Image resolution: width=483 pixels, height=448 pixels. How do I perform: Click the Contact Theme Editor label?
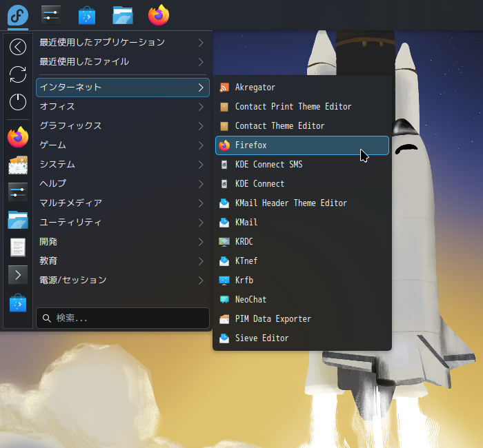tap(279, 126)
